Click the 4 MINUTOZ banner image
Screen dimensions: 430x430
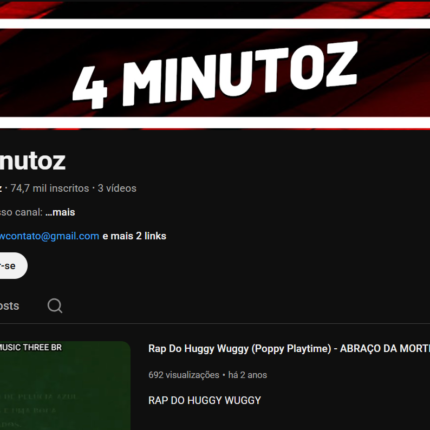click(x=215, y=64)
